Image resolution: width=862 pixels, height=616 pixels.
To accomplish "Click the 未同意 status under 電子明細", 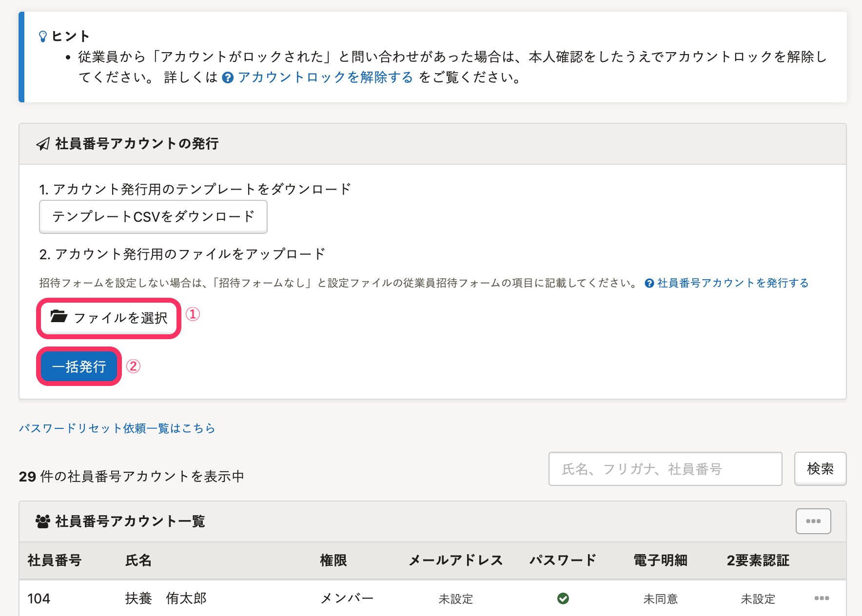I will pyautogui.click(x=660, y=599).
